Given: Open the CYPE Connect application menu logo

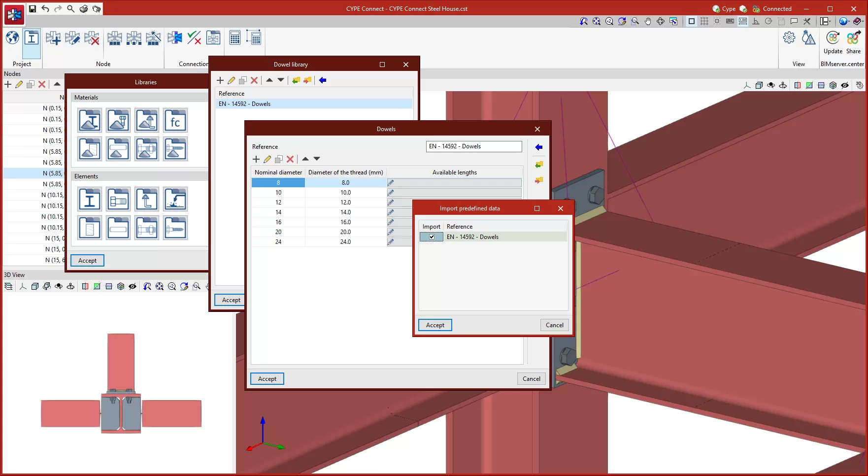Looking at the screenshot, I should pyautogui.click(x=14, y=15).
